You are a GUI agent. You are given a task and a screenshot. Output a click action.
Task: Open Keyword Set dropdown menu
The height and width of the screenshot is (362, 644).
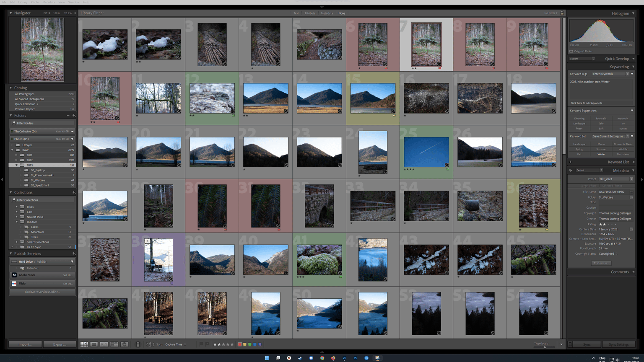610,136
